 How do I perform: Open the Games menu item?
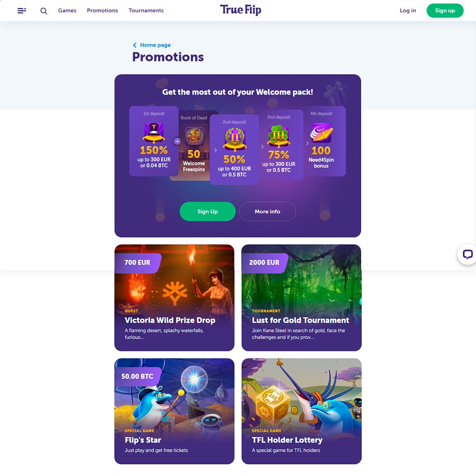(x=67, y=11)
